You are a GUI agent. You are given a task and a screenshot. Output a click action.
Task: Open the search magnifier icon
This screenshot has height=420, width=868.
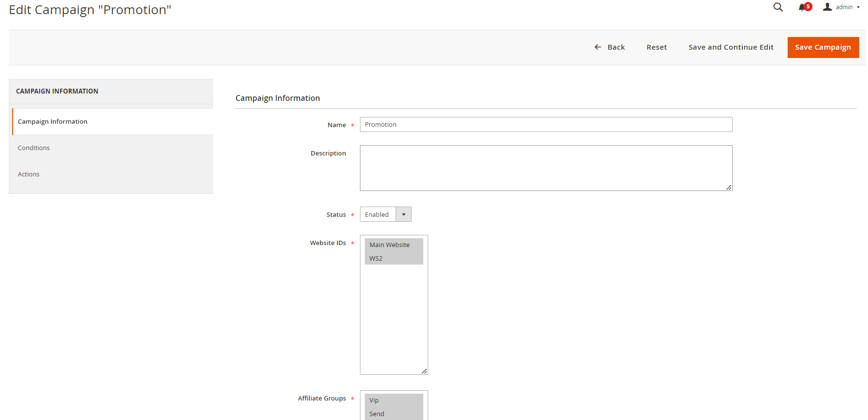[778, 7]
